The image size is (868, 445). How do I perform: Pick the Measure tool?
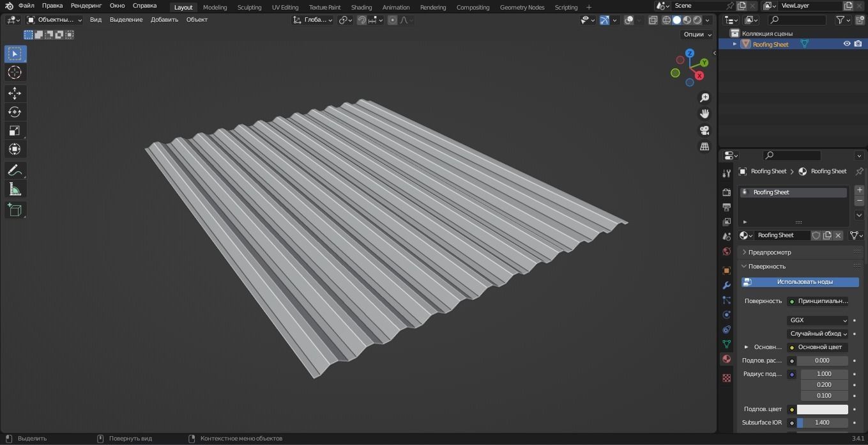click(14, 189)
